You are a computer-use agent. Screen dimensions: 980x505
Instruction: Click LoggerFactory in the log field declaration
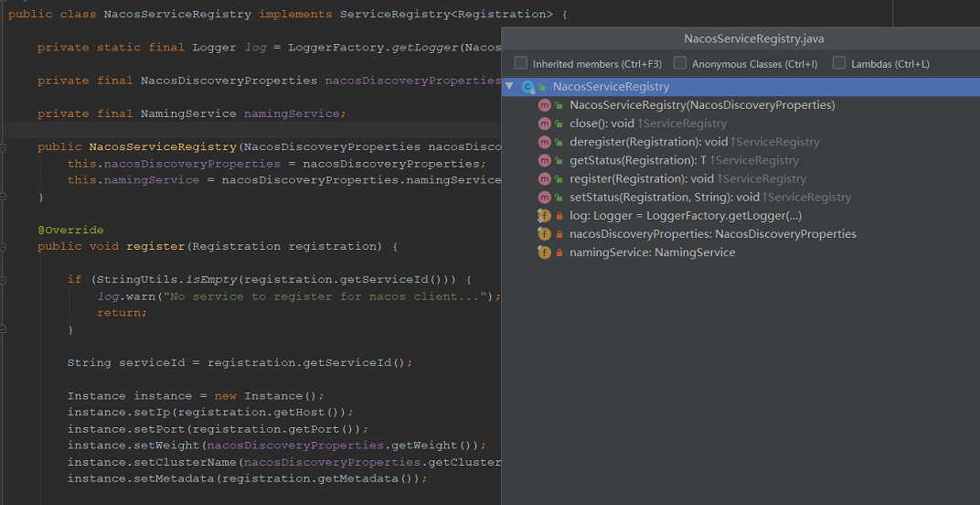click(336, 48)
